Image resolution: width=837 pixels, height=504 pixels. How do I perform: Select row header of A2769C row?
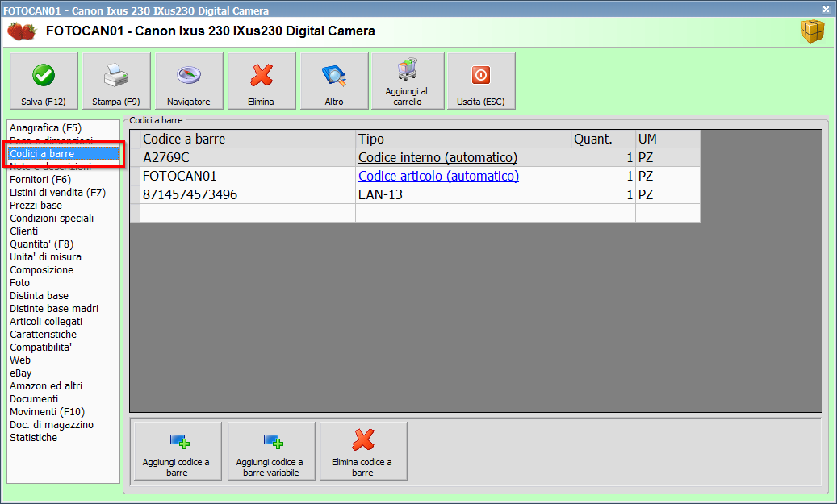click(x=135, y=157)
